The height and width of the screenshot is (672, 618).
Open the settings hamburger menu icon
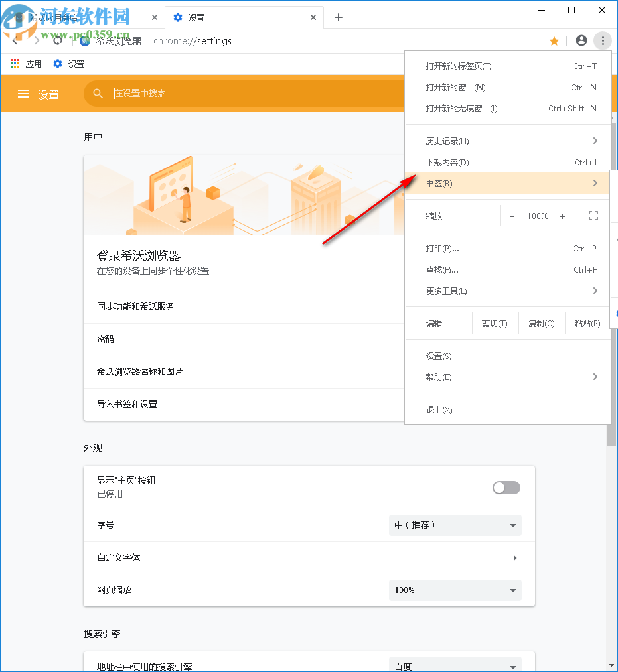click(x=23, y=94)
